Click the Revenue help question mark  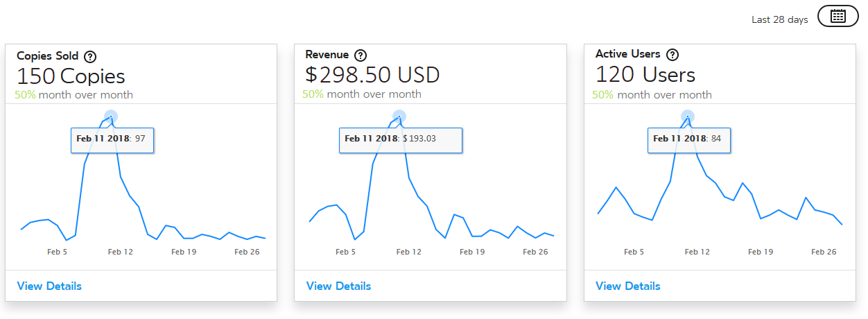(360, 55)
